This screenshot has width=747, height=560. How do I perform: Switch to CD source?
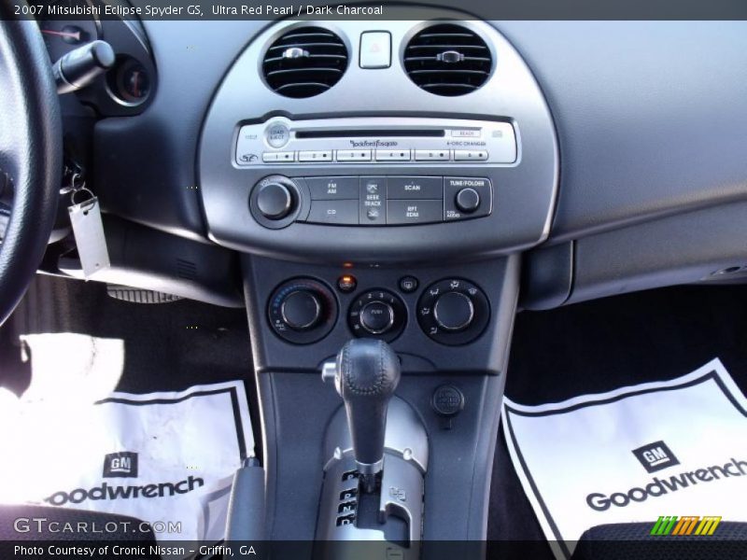[331, 212]
